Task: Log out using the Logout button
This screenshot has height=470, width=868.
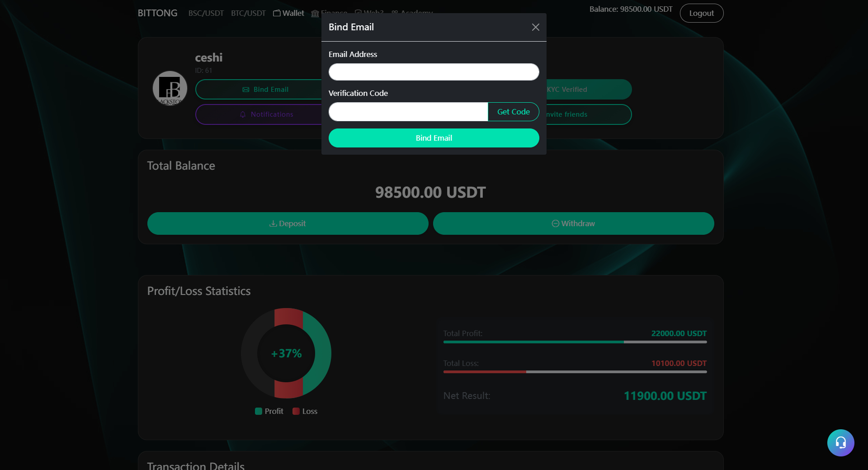Action: tap(701, 13)
